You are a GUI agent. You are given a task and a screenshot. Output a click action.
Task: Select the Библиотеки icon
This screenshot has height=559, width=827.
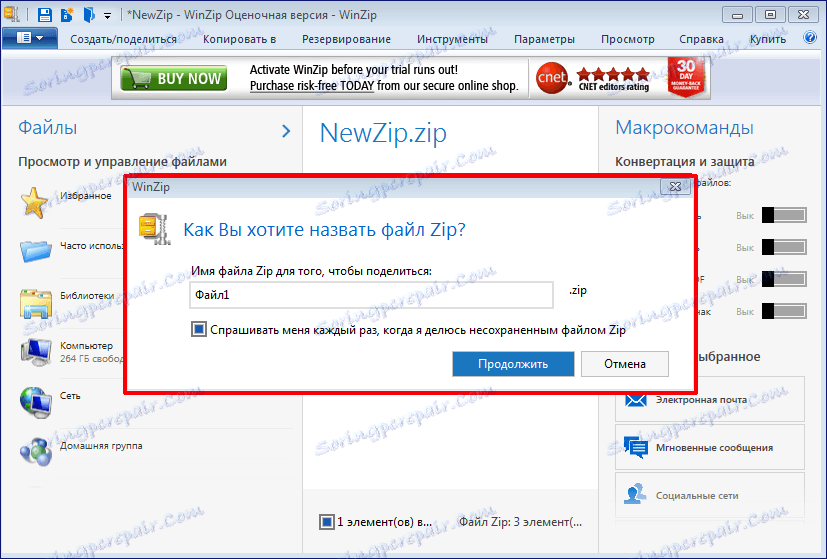coord(36,303)
